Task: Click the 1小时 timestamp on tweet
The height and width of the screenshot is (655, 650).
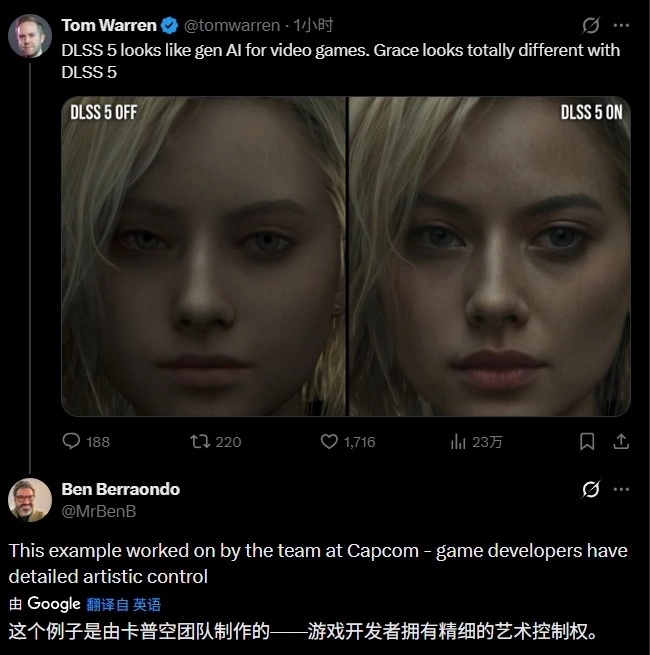Action: pos(313,25)
